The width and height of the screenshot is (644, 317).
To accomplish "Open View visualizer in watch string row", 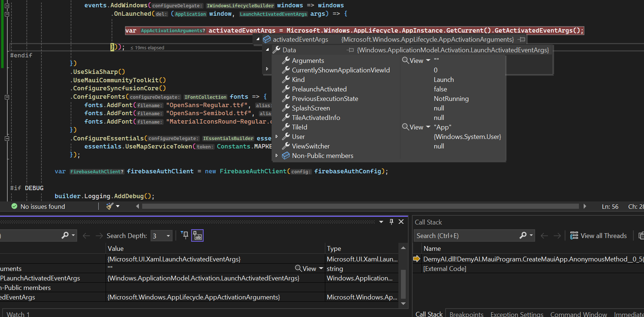I will [306, 269].
